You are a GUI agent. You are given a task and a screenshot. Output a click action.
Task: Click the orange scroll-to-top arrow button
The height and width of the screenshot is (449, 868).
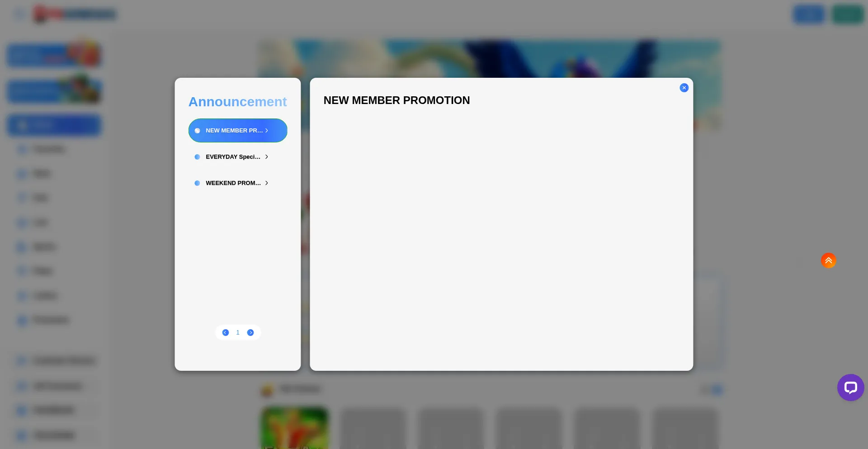tap(828, 260)
